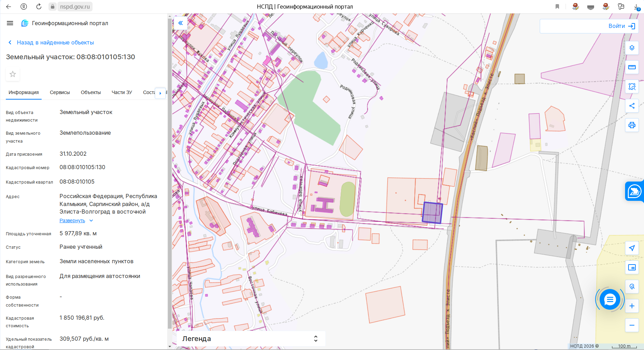Add parcel to favorites with star icon
Screen dimensions: 644x350
coord(13,74)
